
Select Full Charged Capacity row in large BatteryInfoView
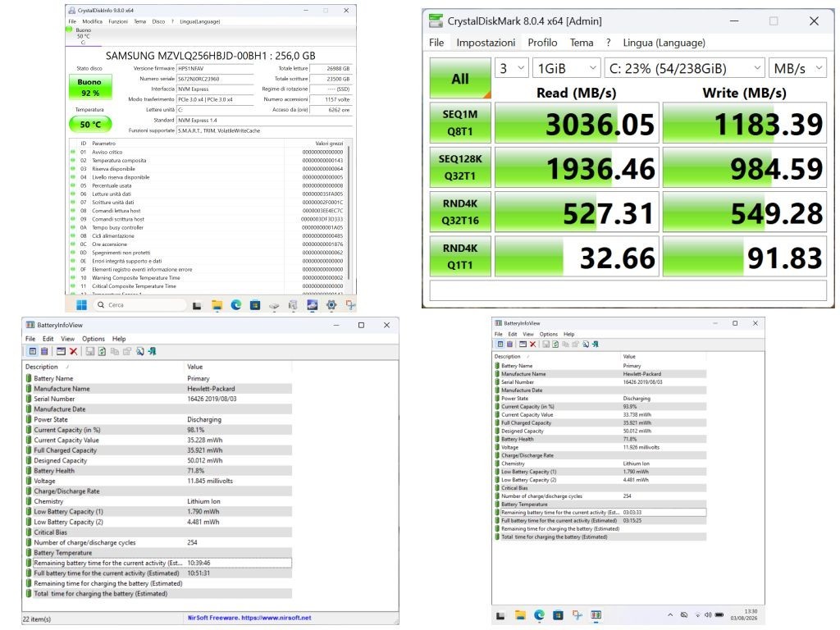coord(158,450)
